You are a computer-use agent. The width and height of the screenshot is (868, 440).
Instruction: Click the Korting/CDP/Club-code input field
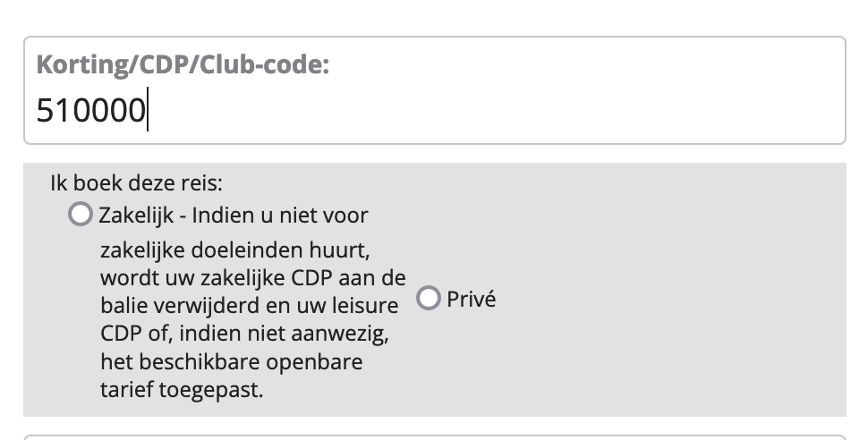click(x=434, y=112)
